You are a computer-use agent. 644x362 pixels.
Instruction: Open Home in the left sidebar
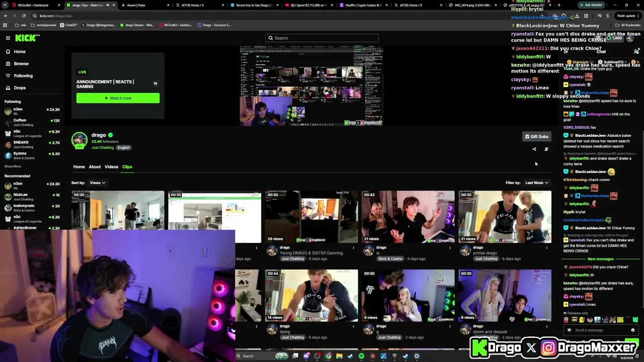click(20, 52)
